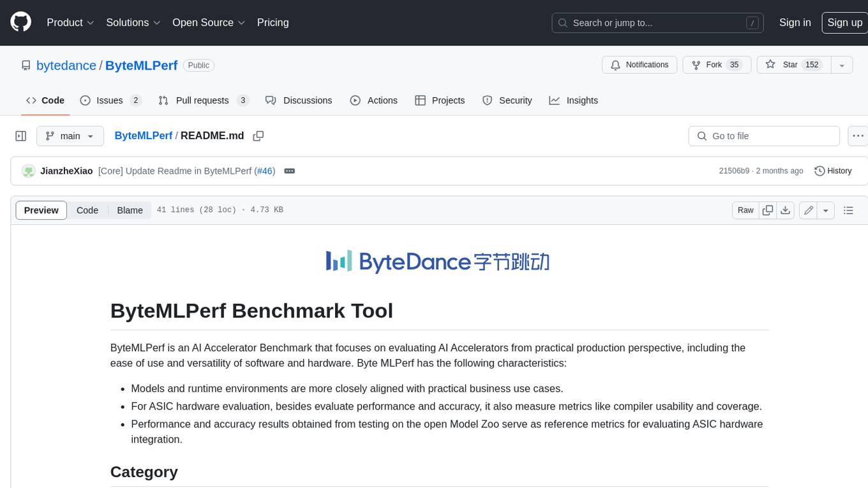Expand the Product menu
Image resolution: width=868 pixels, height=488 pixels.
tap(70, 22)
